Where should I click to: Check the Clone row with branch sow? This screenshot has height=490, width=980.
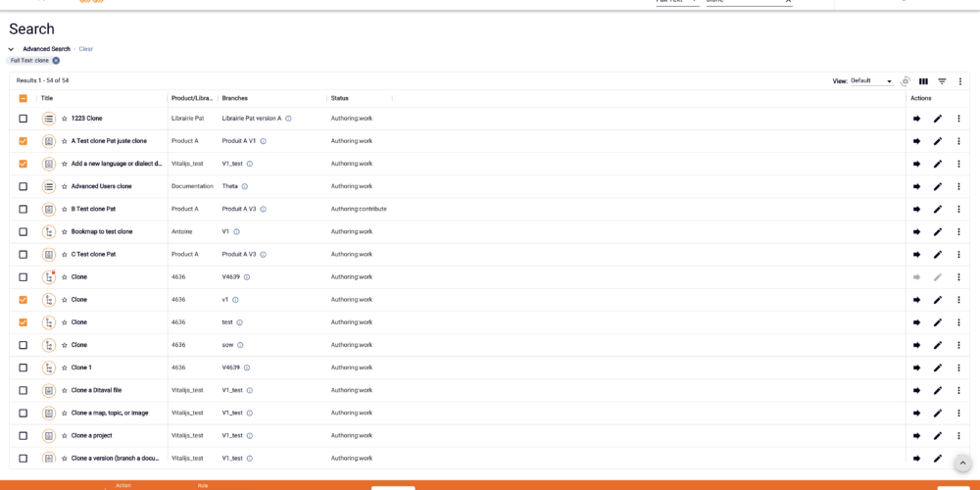(x=24, y=345)
